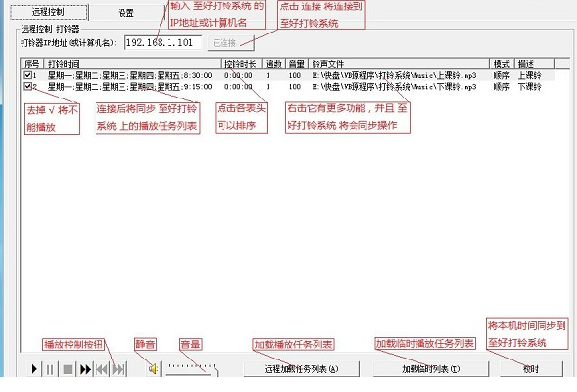The image size is (577, 392).
Task: Click the 下课铃 description cell
Action: point(529,87)
